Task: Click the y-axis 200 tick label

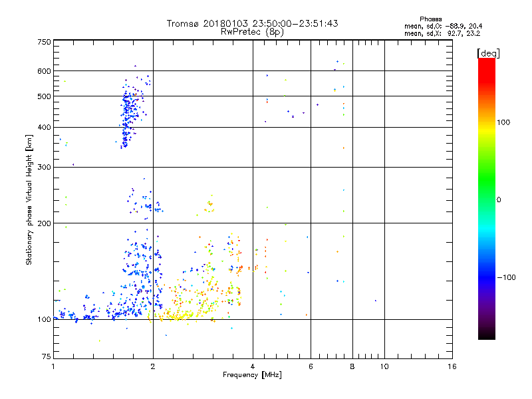Action: tap(45, 223)
